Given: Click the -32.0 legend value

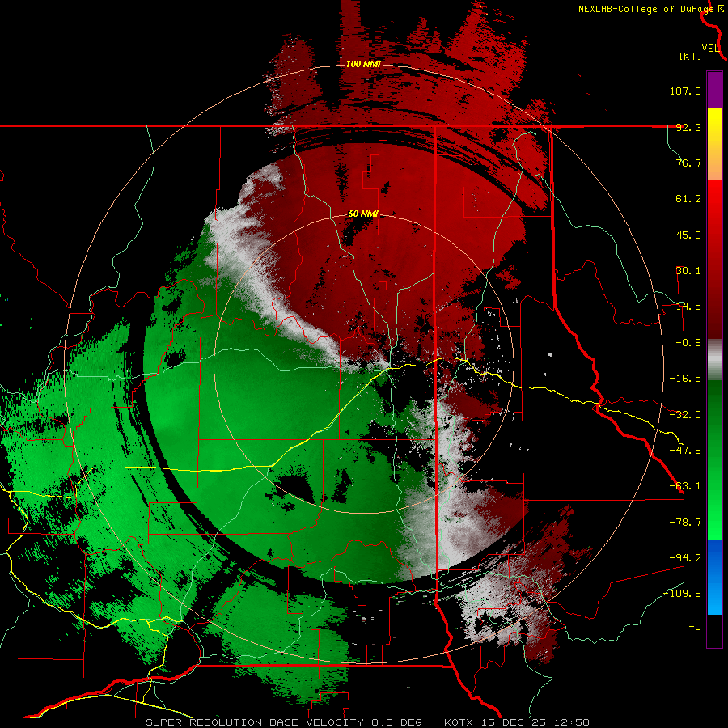Looking at the screenshot, I should click(685, 415).
